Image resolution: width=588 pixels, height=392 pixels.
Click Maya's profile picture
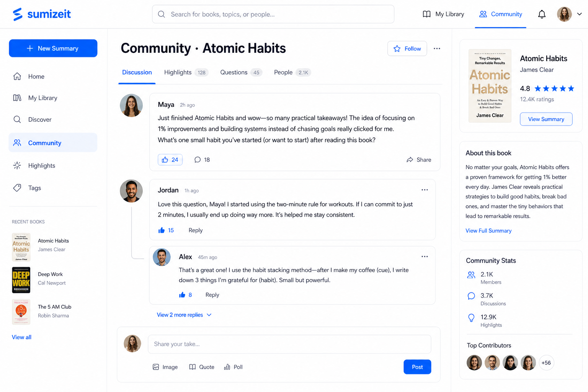click(131, 105)
